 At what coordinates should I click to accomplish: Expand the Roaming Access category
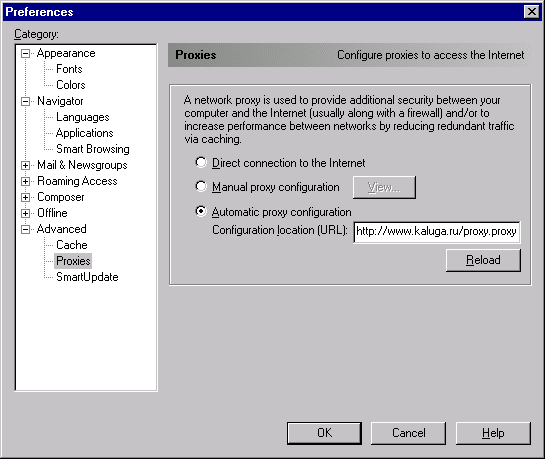(25, 181)
